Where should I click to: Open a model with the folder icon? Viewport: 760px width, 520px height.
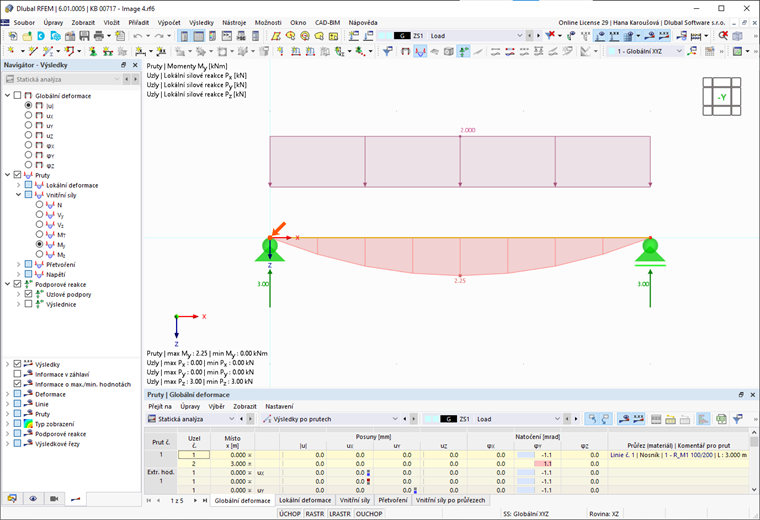pos(27,36)
